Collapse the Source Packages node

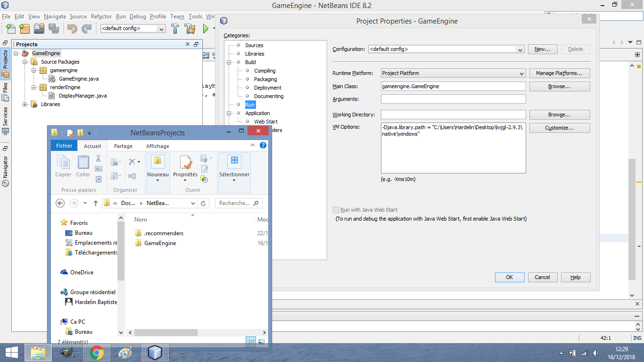click(x=25, y=62)
